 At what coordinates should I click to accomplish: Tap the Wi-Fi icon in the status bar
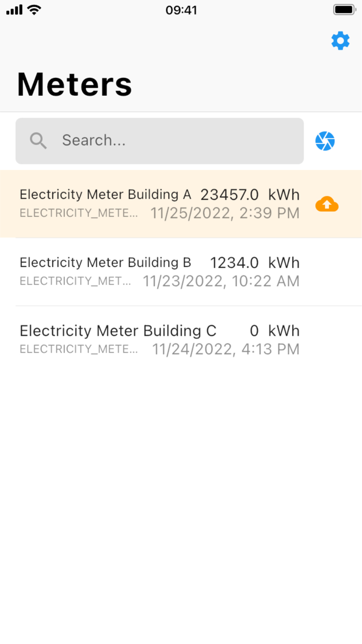point(34,9)
